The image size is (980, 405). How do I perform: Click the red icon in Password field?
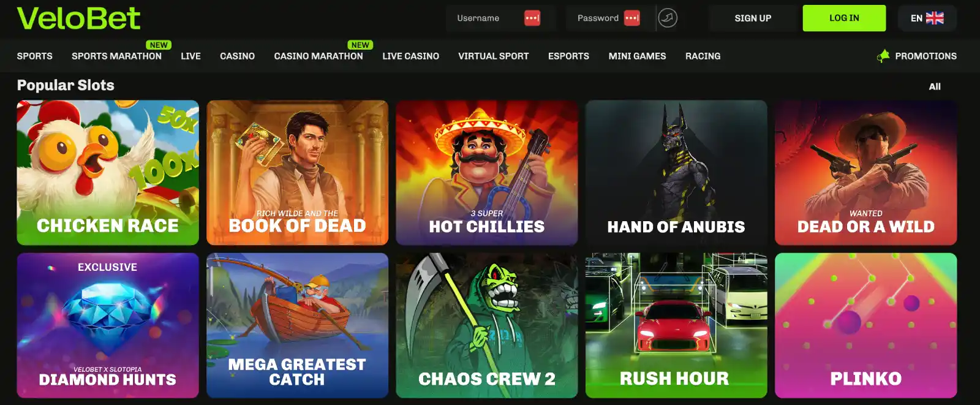pyautogui.click(x=632, y=18)
